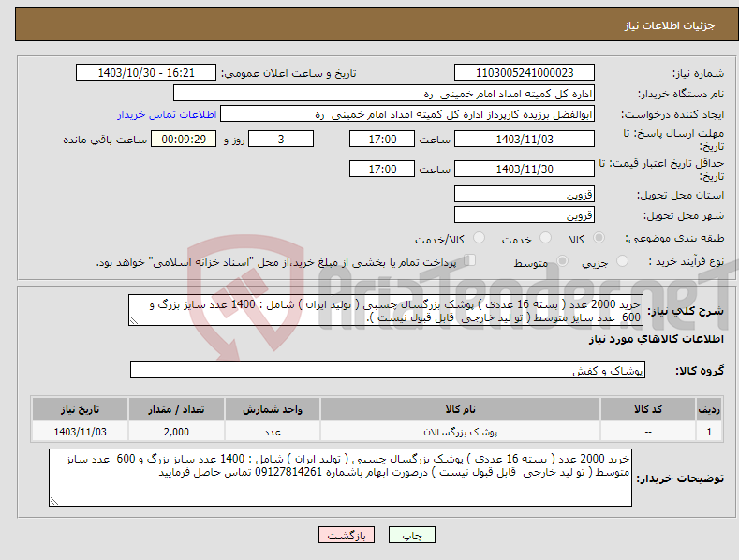Select the کالا/خدمت radio button
The image size is (739, 560).
pos(479,238)
